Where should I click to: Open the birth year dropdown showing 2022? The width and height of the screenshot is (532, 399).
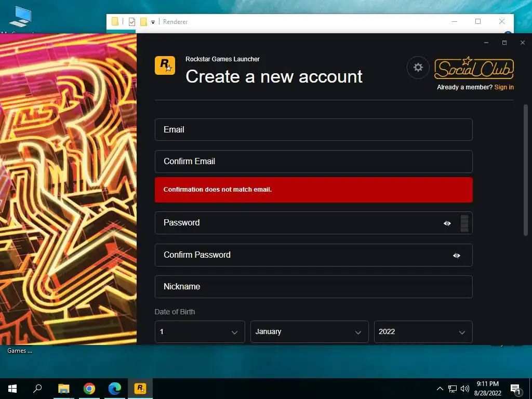423,332
